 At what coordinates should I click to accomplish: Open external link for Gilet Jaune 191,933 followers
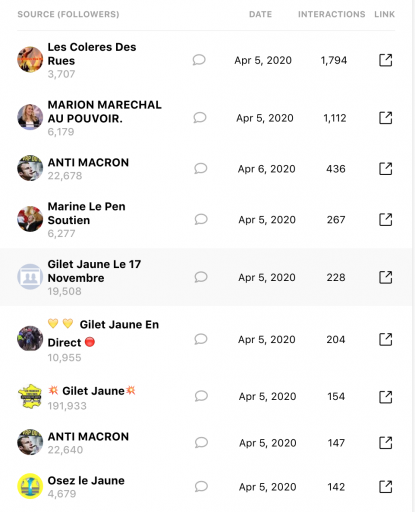coord(386,397)
